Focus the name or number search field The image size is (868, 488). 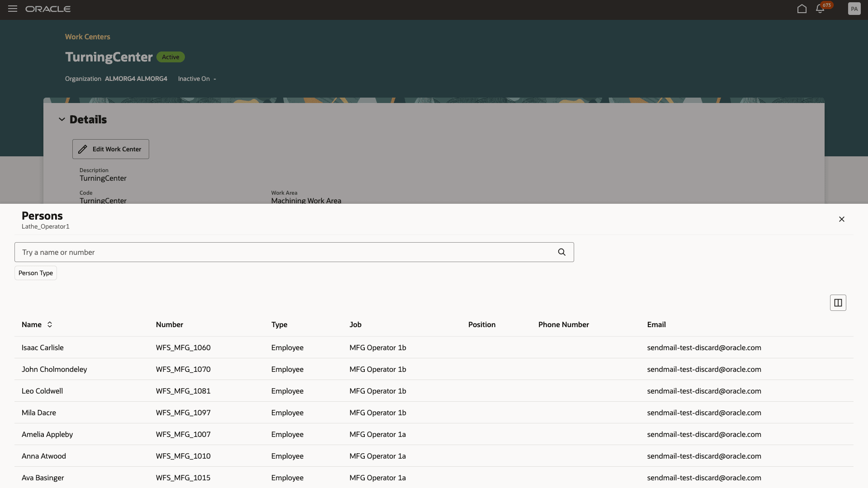[285, 252]
